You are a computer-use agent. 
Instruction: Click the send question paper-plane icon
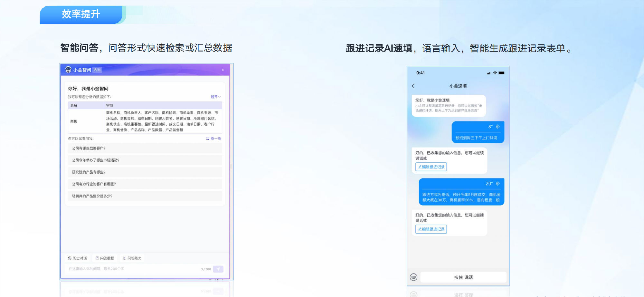[218, 269]
